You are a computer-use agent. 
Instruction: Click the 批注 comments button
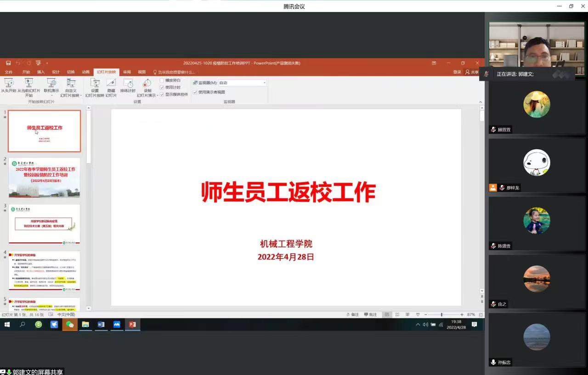pos(371,314)
